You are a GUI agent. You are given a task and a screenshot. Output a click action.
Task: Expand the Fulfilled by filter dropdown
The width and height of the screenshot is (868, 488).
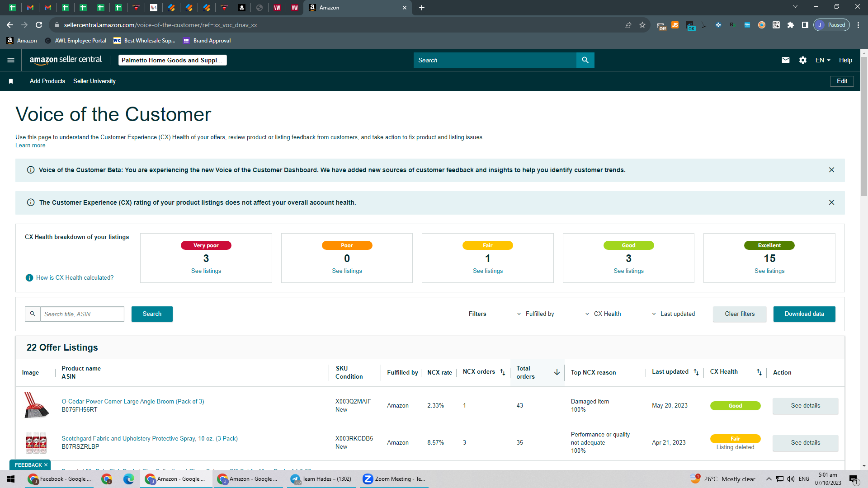536,314
